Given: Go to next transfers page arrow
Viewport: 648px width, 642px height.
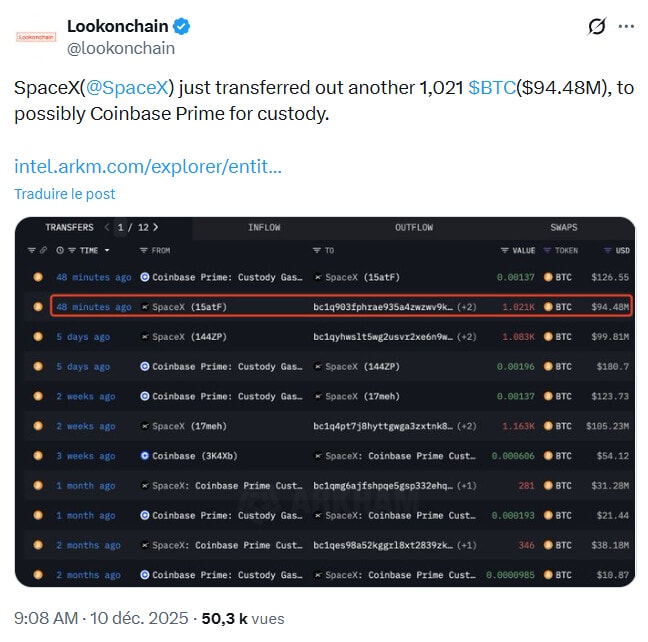Looking at the screenshot, I should (155, 228).
